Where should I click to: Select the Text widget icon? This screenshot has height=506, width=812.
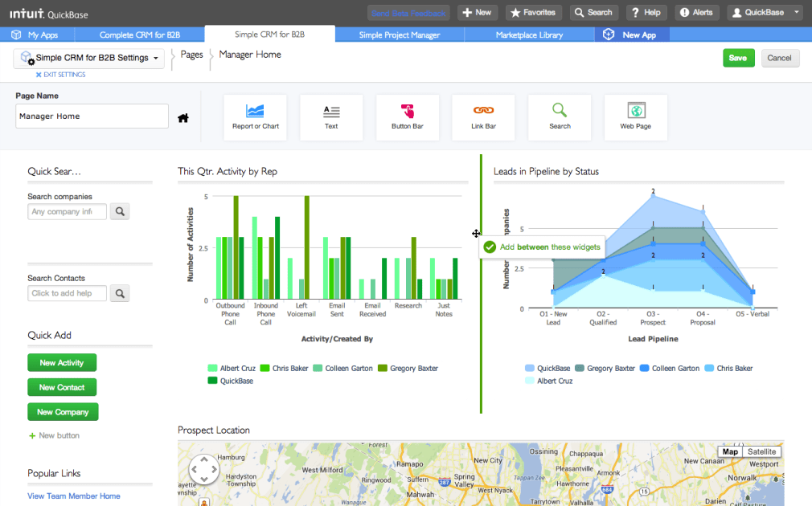tap(331, 116)
